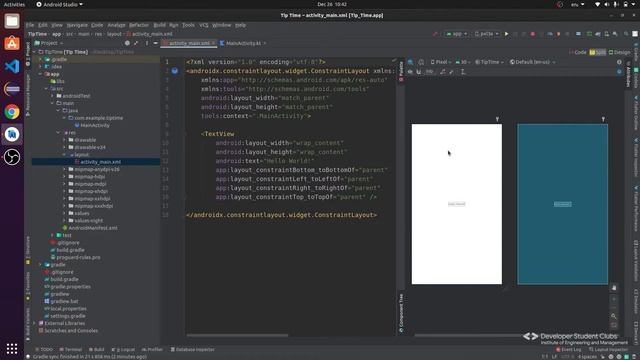Open the Logcat tool window
The height and width of the screenshot is (360, 640).
click(123, 349)
